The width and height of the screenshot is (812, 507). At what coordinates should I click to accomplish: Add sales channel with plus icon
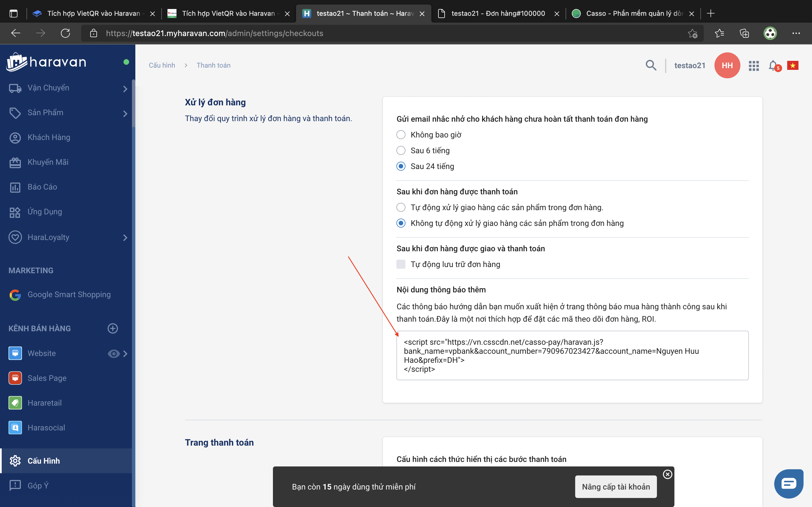point(113,328)
